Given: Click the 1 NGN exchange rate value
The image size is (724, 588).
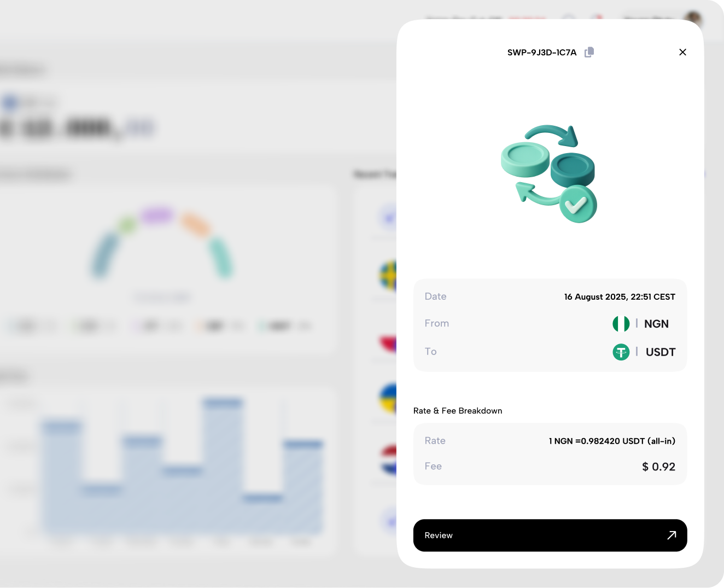Looking at the screenshot, I should click(x=611, y=441).
